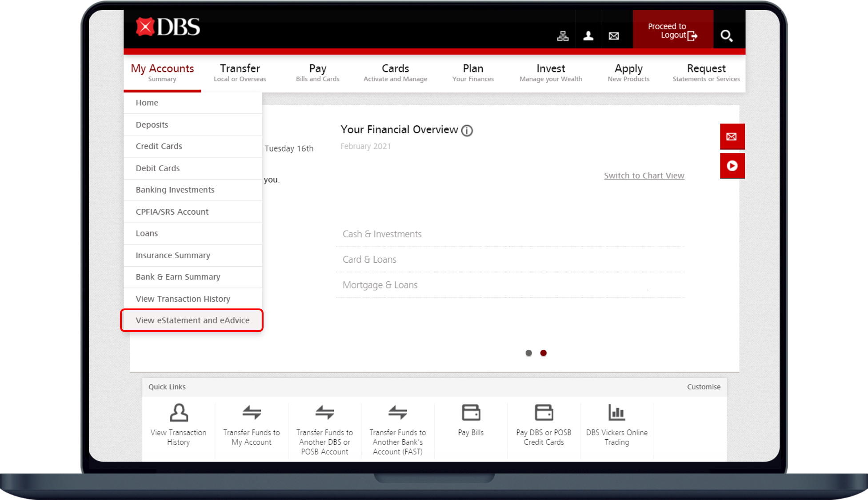This screenshot has height=500, width=868.
Task: Click the Quick Links heading
Action: click(167, 387)
